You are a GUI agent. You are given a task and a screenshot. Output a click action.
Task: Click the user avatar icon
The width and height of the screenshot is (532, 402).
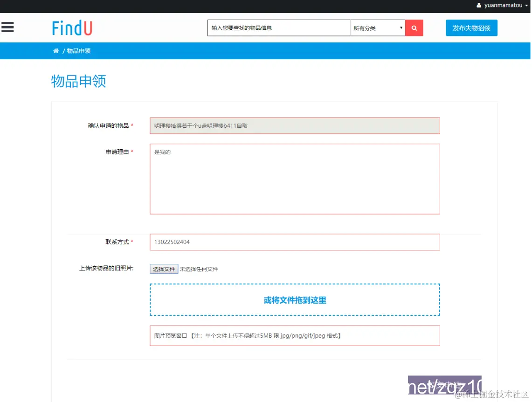[x=479, y=6]
